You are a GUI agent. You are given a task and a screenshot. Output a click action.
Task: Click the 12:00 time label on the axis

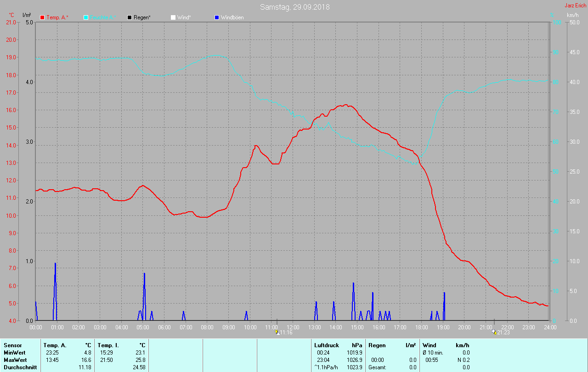[x=293, y=327]
